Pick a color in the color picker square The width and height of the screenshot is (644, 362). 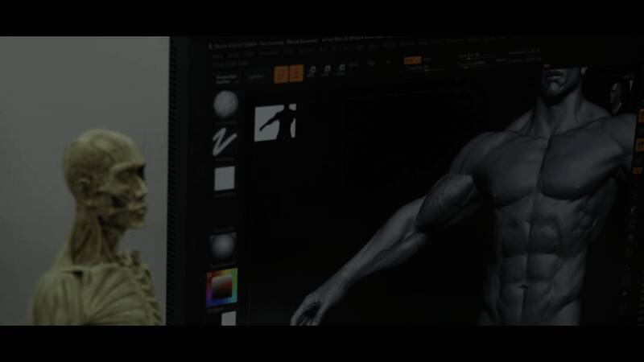coord(221,286)
